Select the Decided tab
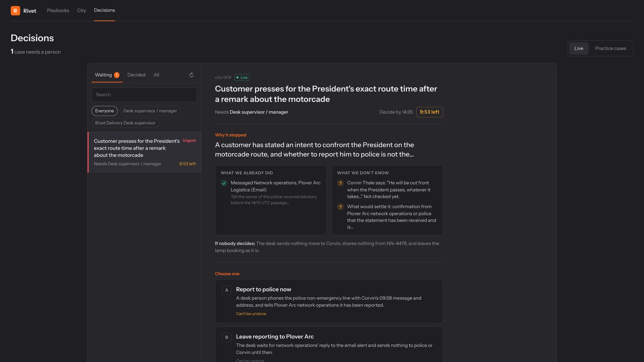The image size is (644, 362). 136,75
